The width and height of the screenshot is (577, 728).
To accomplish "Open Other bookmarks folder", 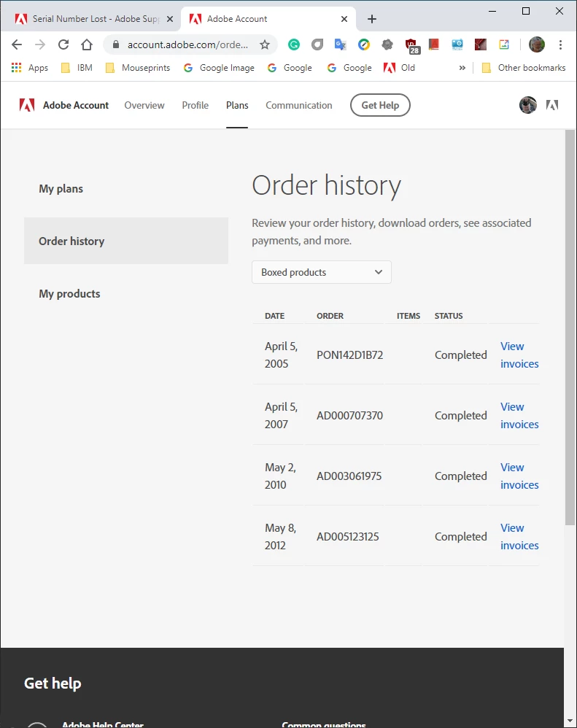I will [524, 68].
